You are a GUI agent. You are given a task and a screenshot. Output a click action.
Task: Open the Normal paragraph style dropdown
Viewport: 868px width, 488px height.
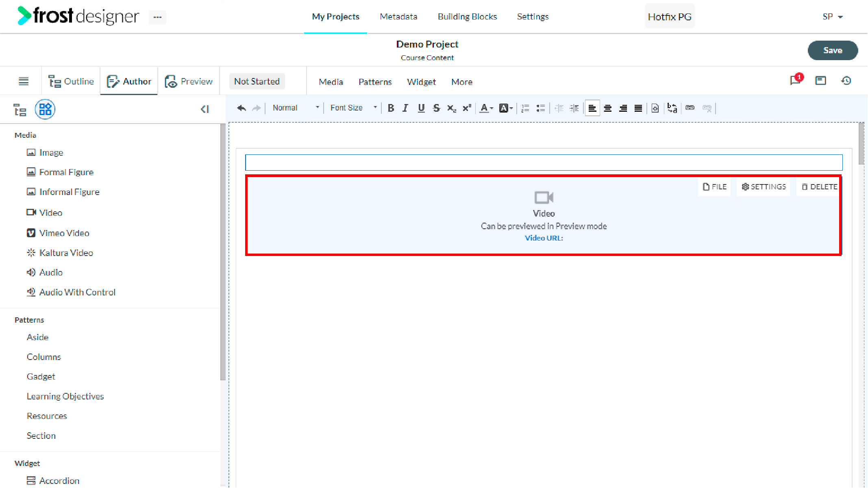[x=296, y=108]
